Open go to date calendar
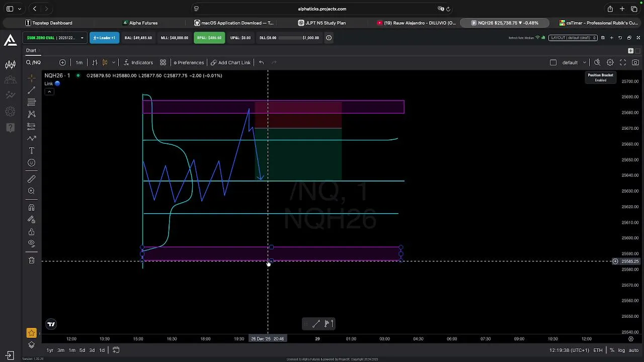 point(116,350)
